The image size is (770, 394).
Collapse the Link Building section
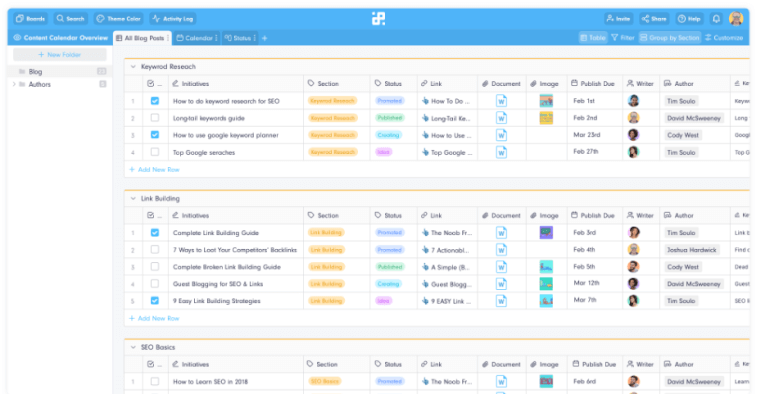133,198
